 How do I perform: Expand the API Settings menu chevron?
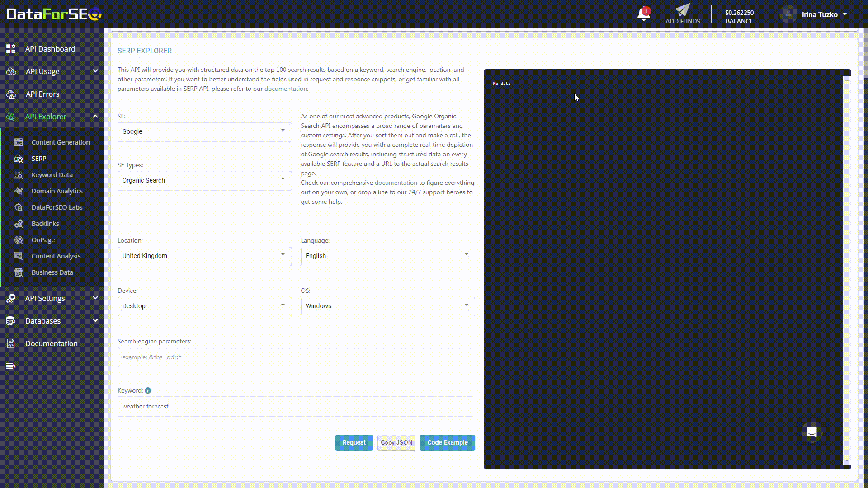[95, 298]
